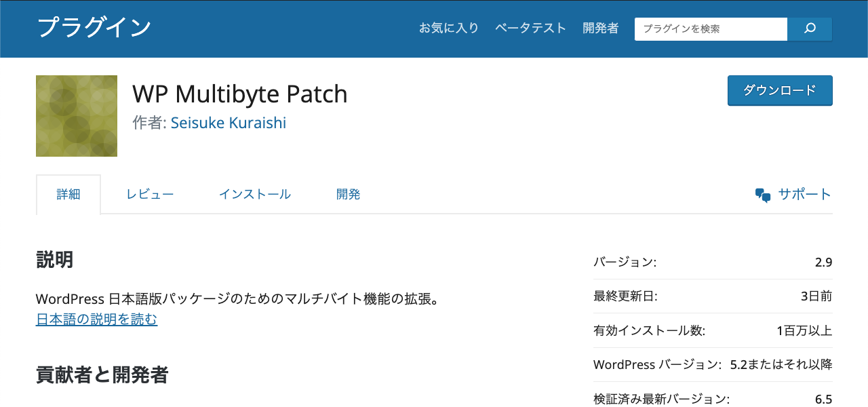This screenshot has height=407, width=868.
Task: Click the WordPress バージョン: label
Action: click(657, 365)
